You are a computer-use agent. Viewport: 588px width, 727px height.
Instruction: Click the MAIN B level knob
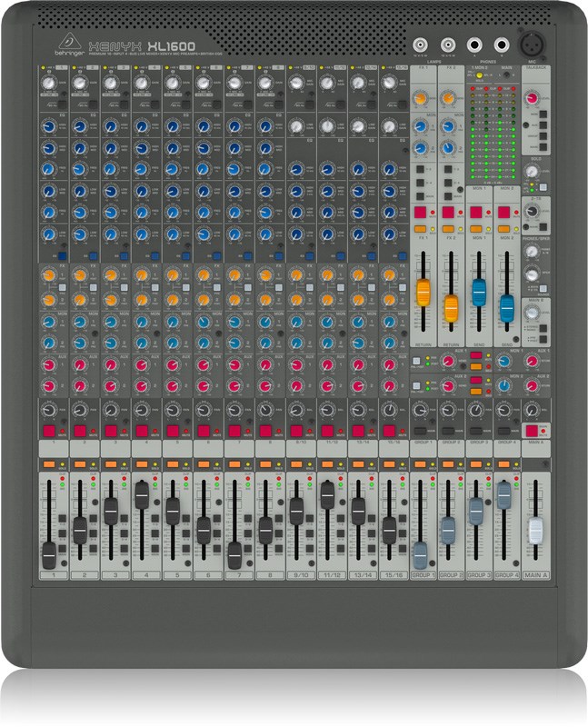pos(532,313)
